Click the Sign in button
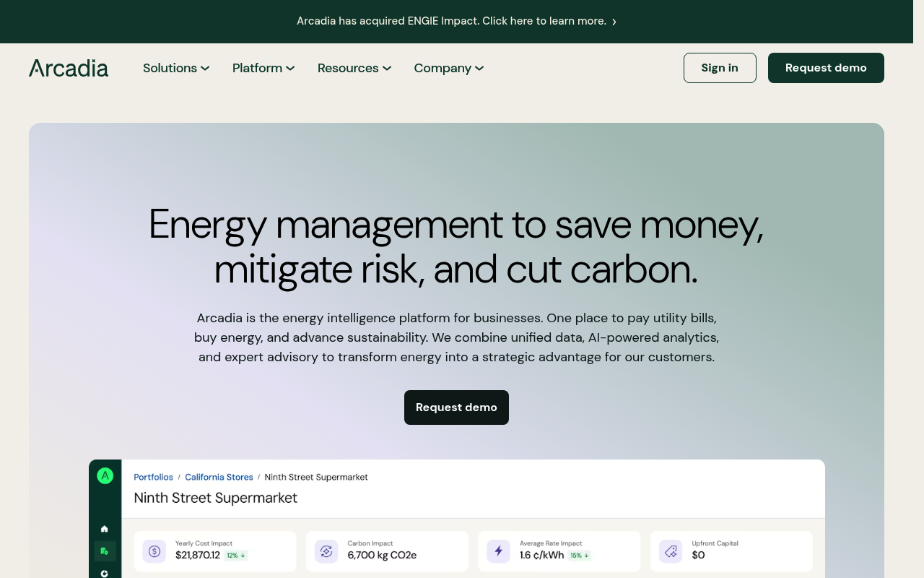Viewport: 924px width, 578px height. [720, 68]
